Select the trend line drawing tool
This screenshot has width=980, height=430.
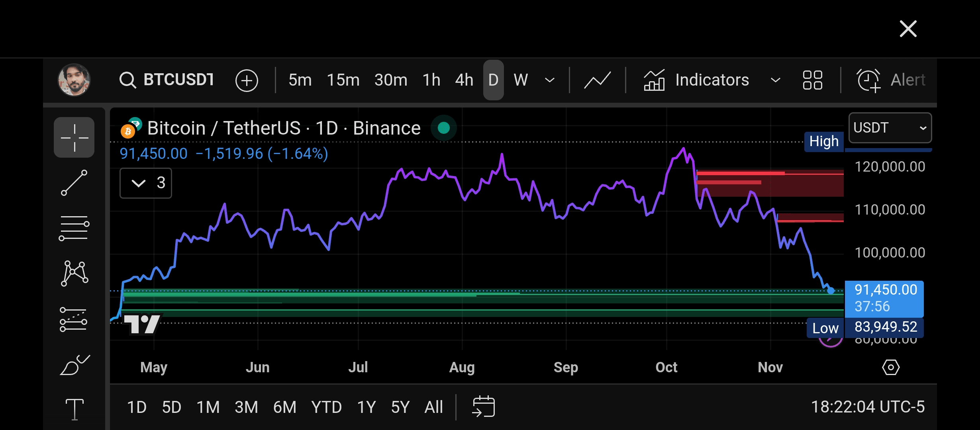74,183
